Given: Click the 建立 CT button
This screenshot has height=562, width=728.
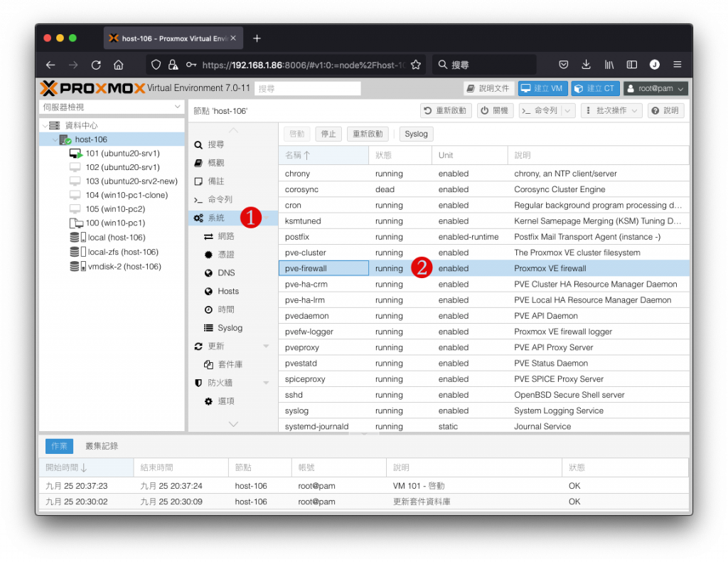Looking at the screenshot, I should click(595, 88).
